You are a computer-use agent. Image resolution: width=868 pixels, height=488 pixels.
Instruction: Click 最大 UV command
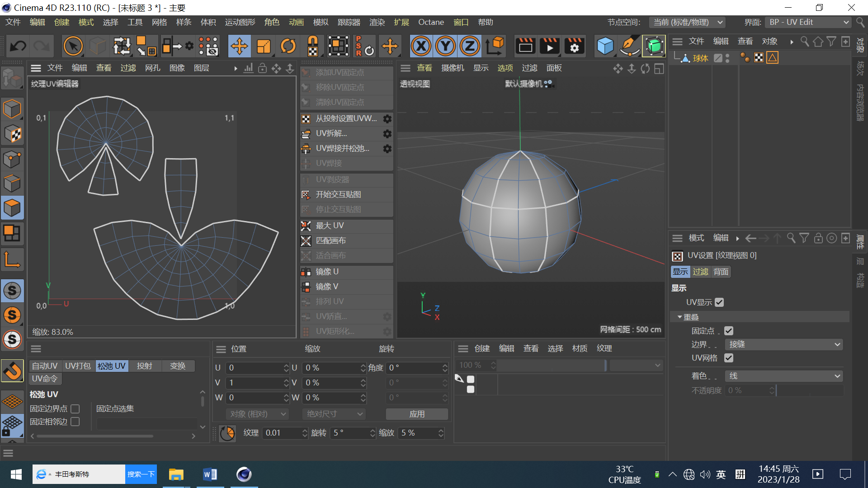330,225
